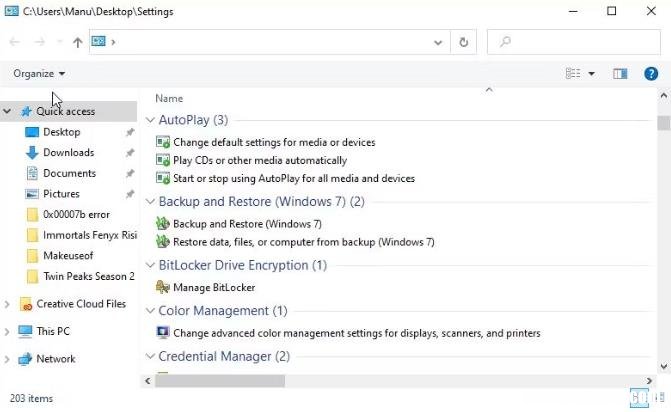Expand the This PC node
The width and height of the screenshot is (671, 412).
[7, 332]
